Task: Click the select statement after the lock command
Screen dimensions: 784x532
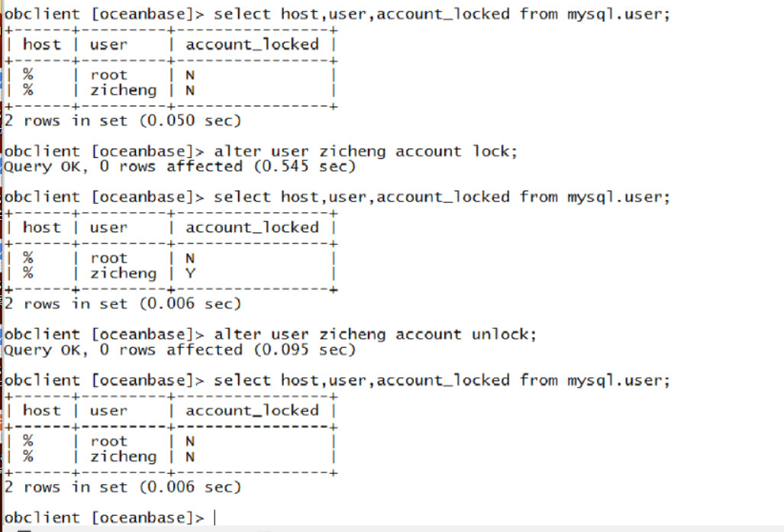Action: tap(442, 197)
